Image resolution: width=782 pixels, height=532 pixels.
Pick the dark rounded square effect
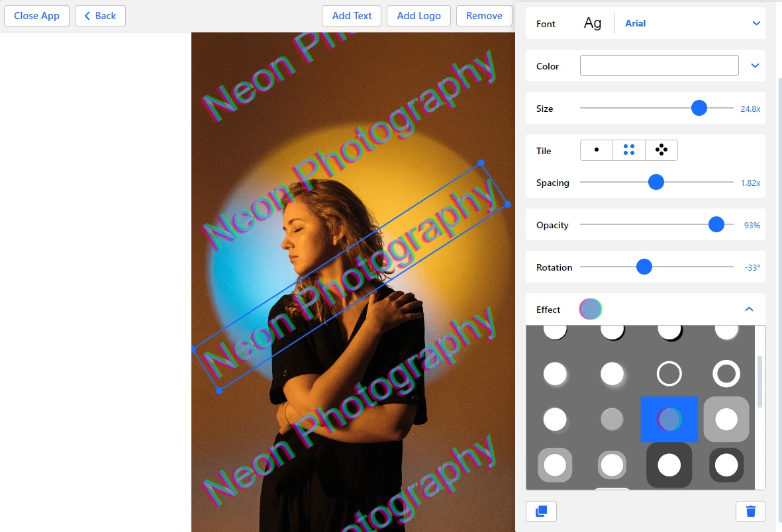click(x=669, y=465)
